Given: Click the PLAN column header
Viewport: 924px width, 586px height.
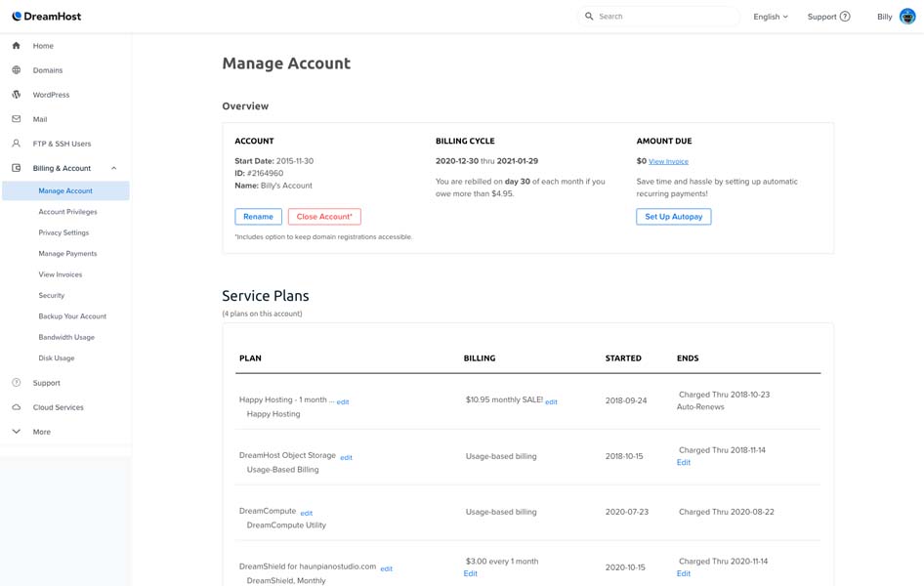Looking at the screenshot, I should point(250,358).
